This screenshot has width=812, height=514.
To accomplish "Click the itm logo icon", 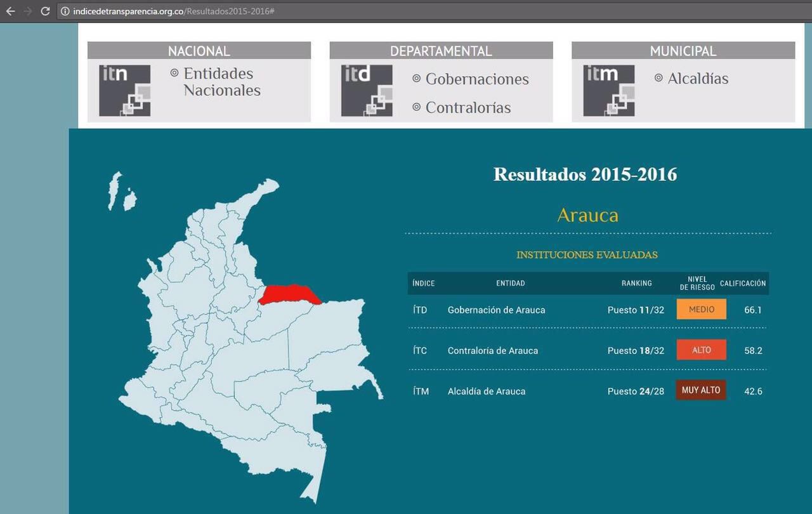I will pos(609,91).
